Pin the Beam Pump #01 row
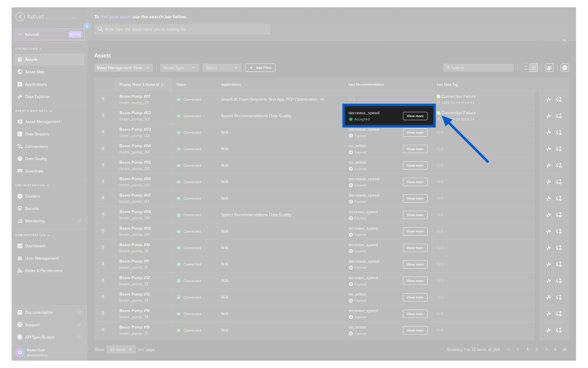 [103, 99]
